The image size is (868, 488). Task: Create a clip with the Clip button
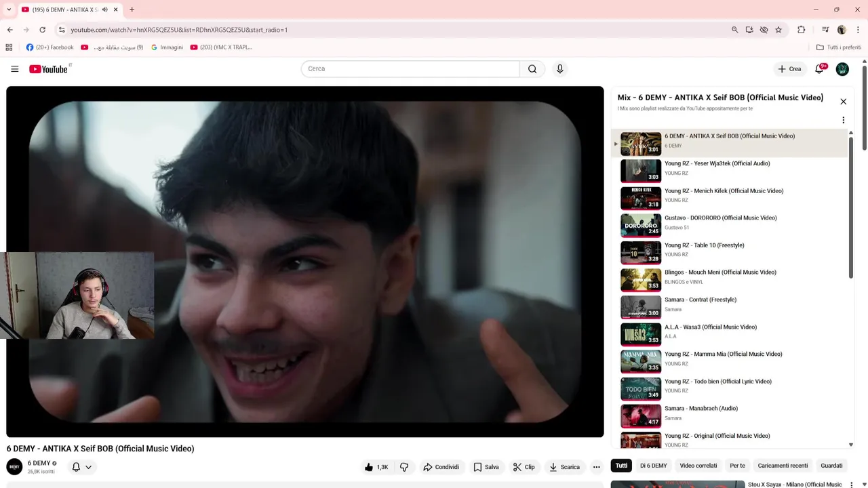pyautogui.click(x=524, y=467)
